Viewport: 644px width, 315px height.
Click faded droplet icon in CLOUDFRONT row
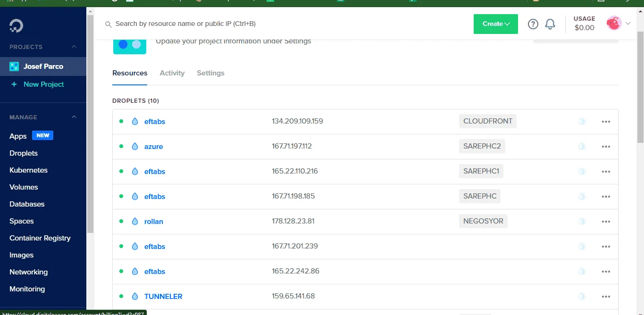[x=582, y=122]
